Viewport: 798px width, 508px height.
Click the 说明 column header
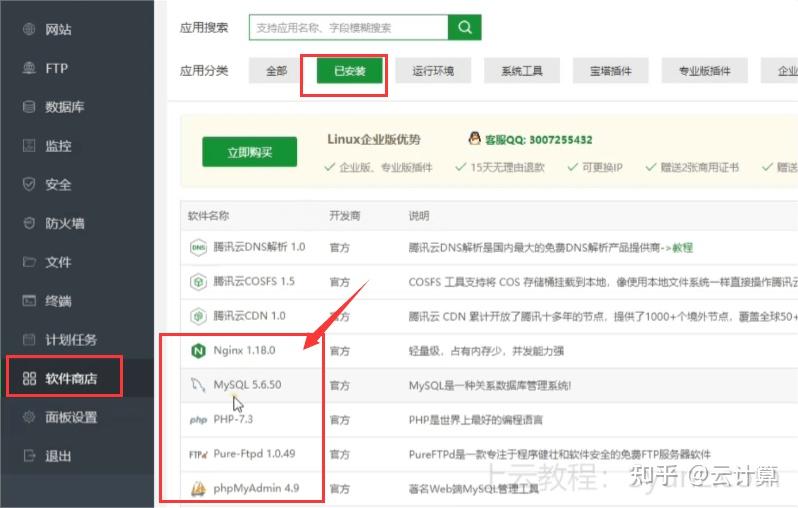click(419, 216)
